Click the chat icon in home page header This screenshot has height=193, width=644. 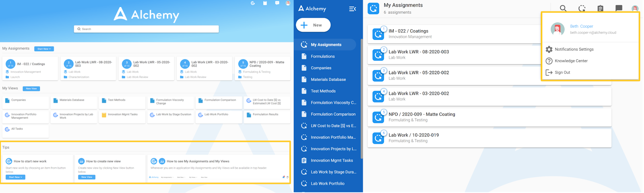pos(277,3)
